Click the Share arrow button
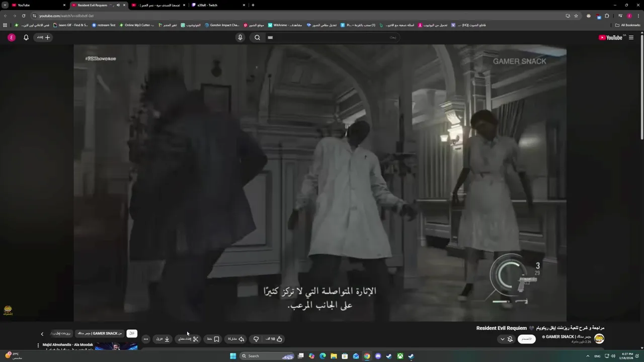Screen dimensions: 644x362 pos(236,339)
